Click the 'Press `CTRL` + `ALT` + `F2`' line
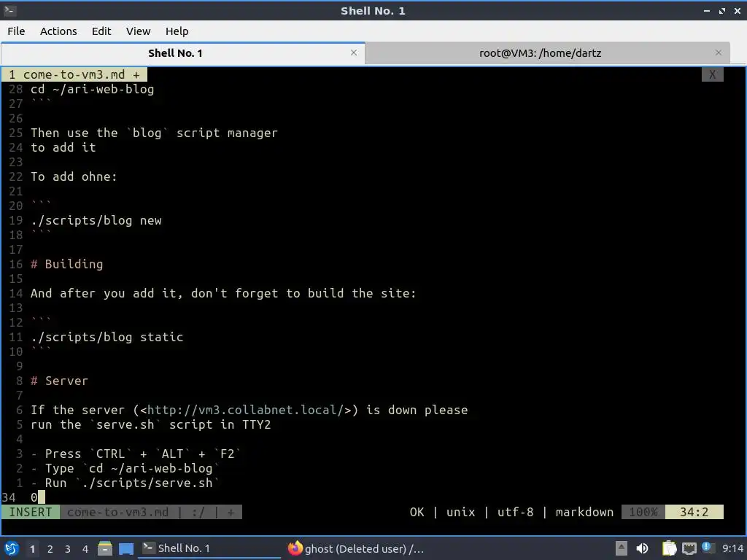 coord(136,454)
